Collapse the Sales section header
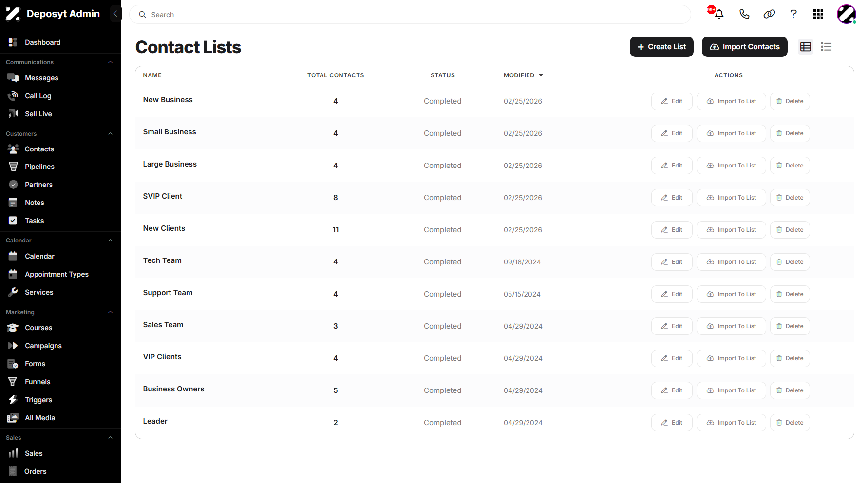The image size is (868, 483). 110,438
